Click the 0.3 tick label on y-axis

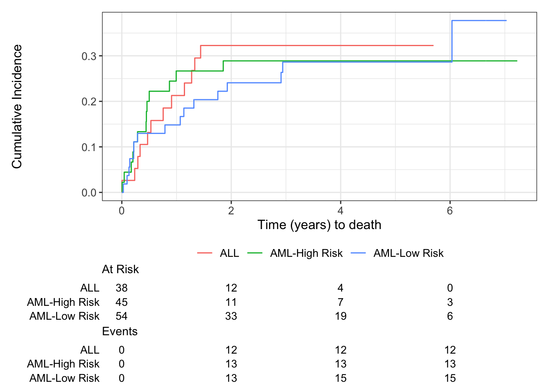89,56
